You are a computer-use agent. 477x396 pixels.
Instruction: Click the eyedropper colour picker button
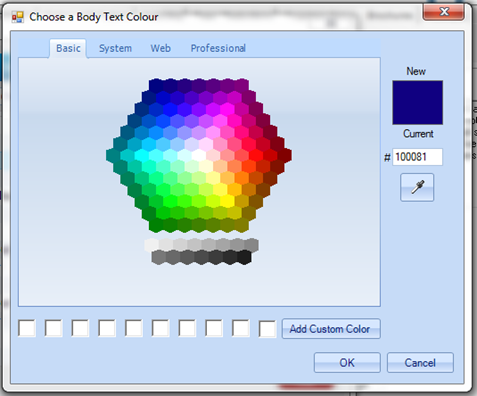tap(417, 187)
